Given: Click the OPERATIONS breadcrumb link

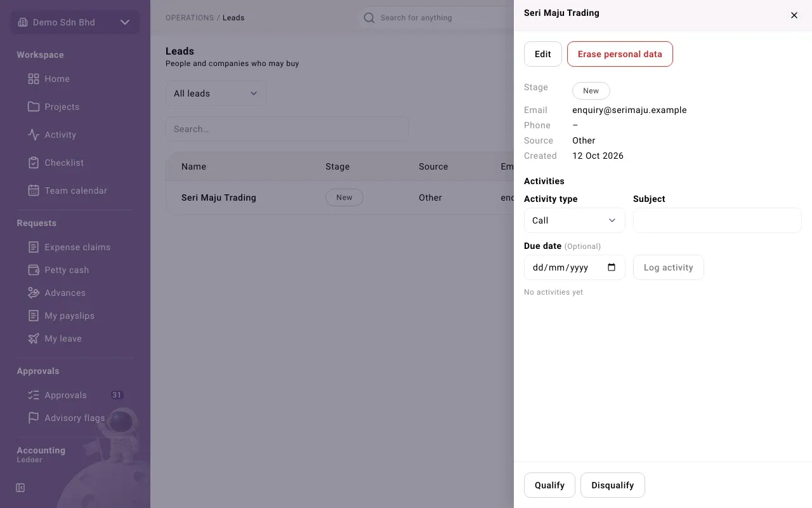Looking at the screenshot, I should coord(190,18).
